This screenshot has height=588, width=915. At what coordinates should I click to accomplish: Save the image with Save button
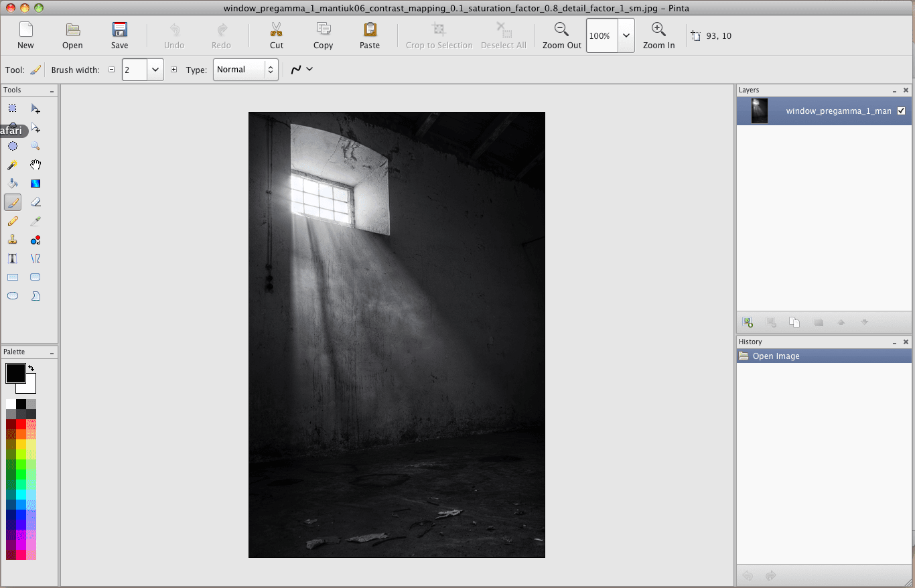pos(120,35)
